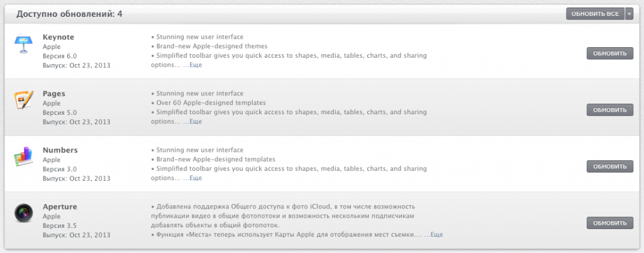Open the Keynote title link
Image resolution: width=644 pixels, height=253 pixels.
pyautogui.click(x=58, y=37)
